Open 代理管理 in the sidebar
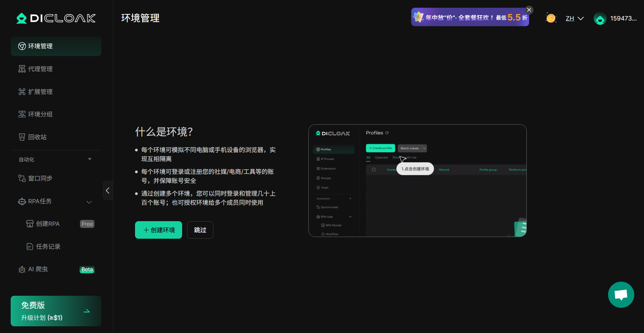Viewport: 644px width, 333px height. [x=56, y=69]
